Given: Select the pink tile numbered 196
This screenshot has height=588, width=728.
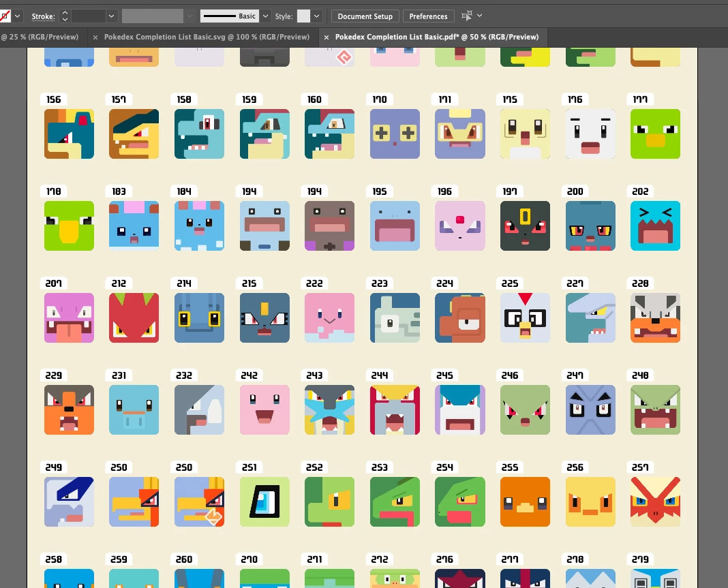Looking at the screenshot, I should 460,226.
